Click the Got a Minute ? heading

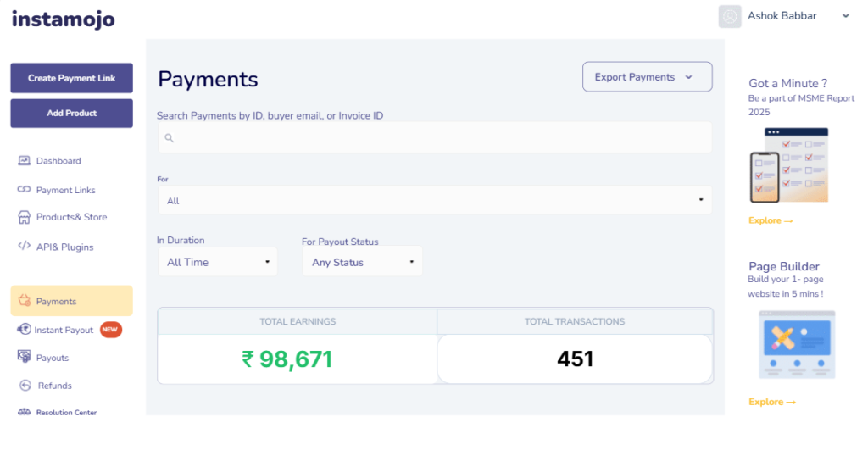pos(787,83)
